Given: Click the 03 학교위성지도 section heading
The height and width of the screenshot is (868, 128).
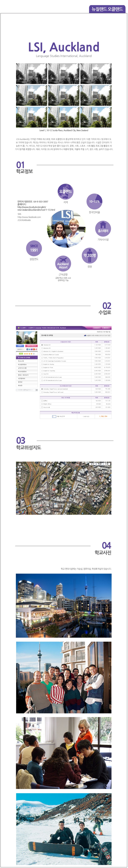Looking at the screenshot, I should pos(29,444).
